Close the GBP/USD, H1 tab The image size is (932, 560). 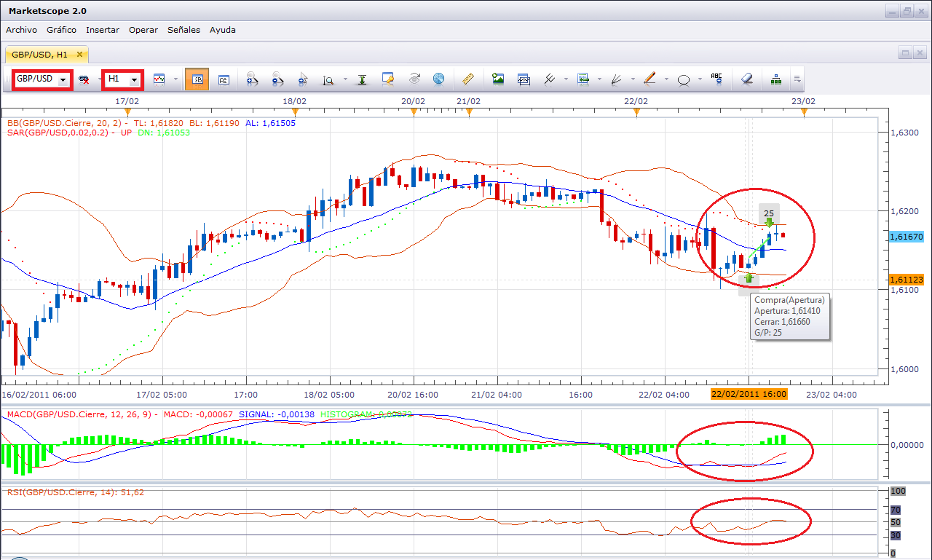[80, 55]
